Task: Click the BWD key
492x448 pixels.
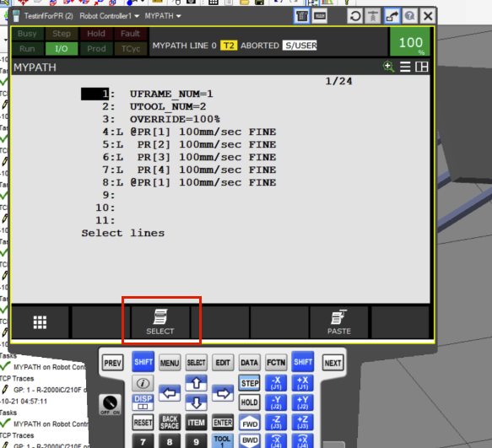Action: (250, 440)
